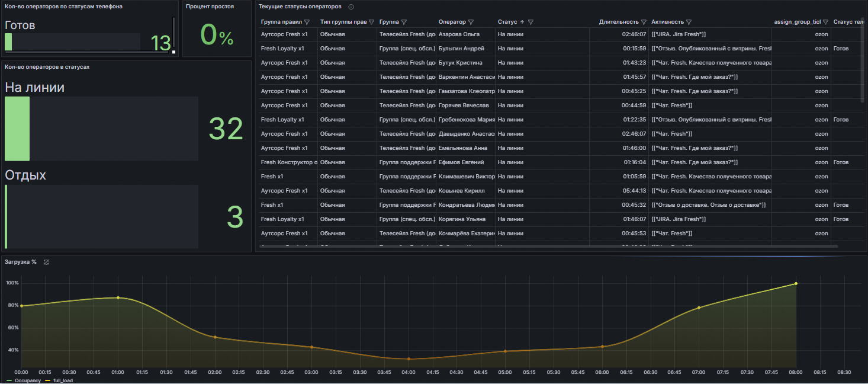Open the Оператор column filter icon

coord(471,22)
